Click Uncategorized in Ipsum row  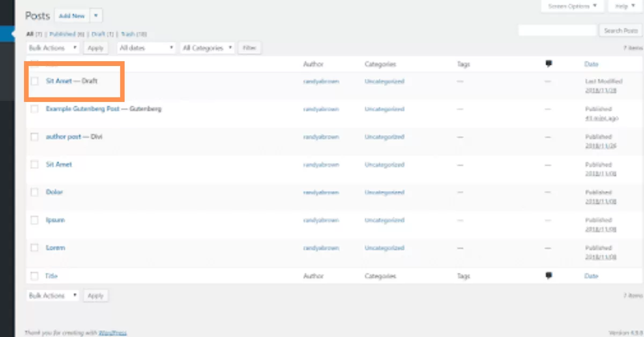tap(384, 220)
